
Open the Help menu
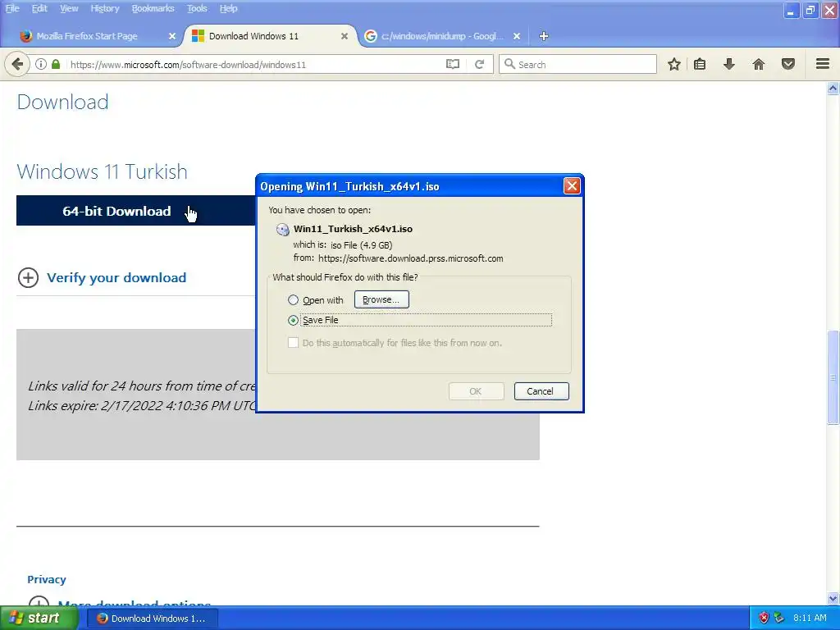pos(228,8)
